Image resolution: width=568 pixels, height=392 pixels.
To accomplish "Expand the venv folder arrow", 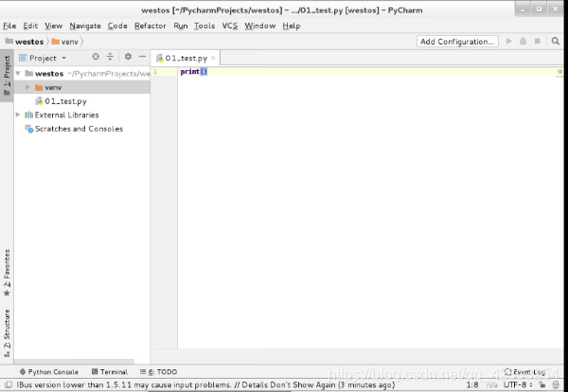I will [x=27, y=87].
